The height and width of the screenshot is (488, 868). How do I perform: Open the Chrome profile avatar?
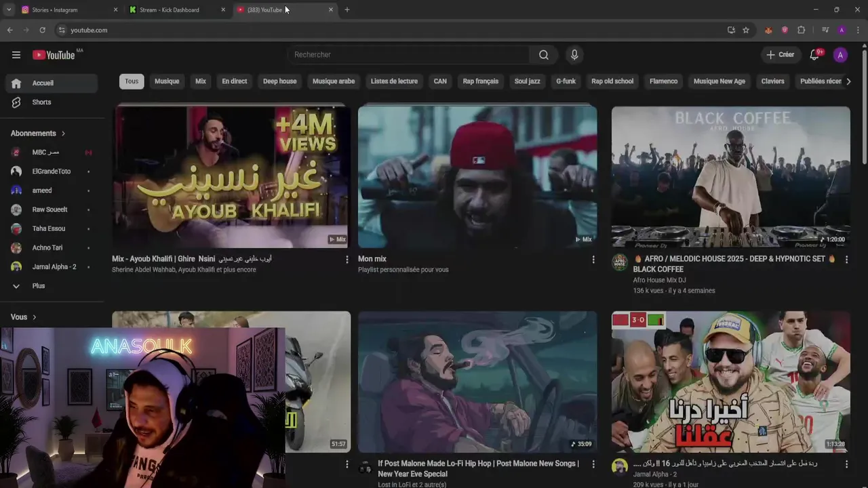click(842, 30)
